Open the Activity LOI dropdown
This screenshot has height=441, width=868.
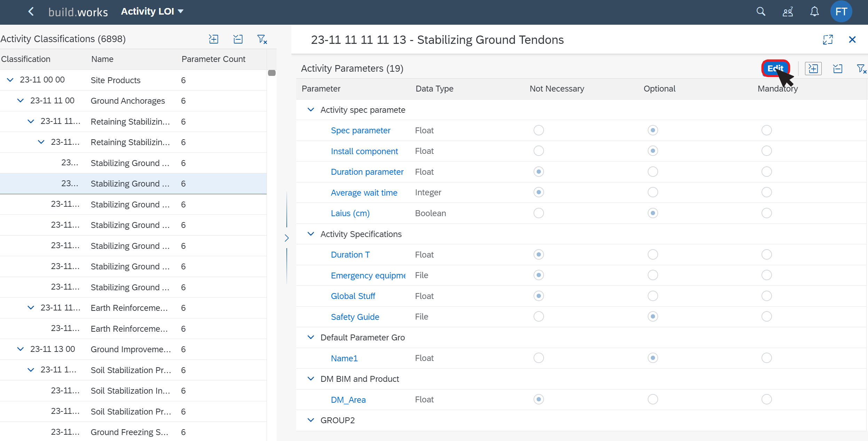coord(152,11)
